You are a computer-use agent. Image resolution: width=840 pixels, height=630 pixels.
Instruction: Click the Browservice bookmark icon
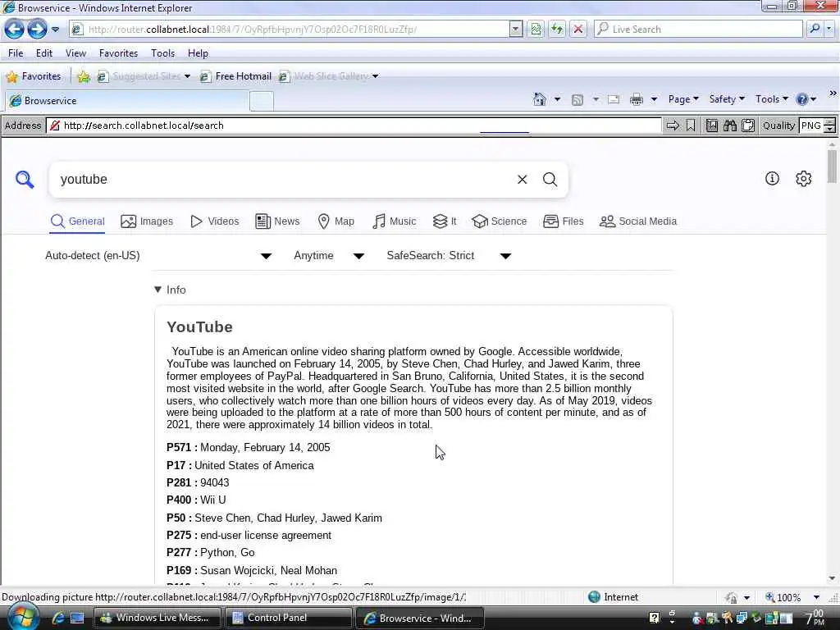point(691,126)
